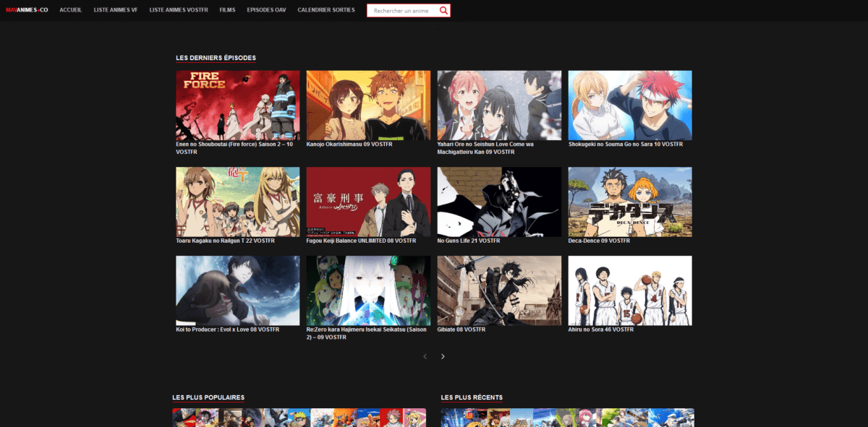Click the MAVANIMES.CO site logo
This screenshot has width=868, height=427.
point(26,10)
